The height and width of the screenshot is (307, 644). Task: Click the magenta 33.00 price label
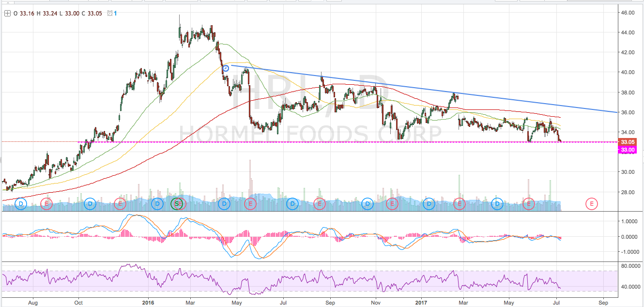click(x=628, y=150)
